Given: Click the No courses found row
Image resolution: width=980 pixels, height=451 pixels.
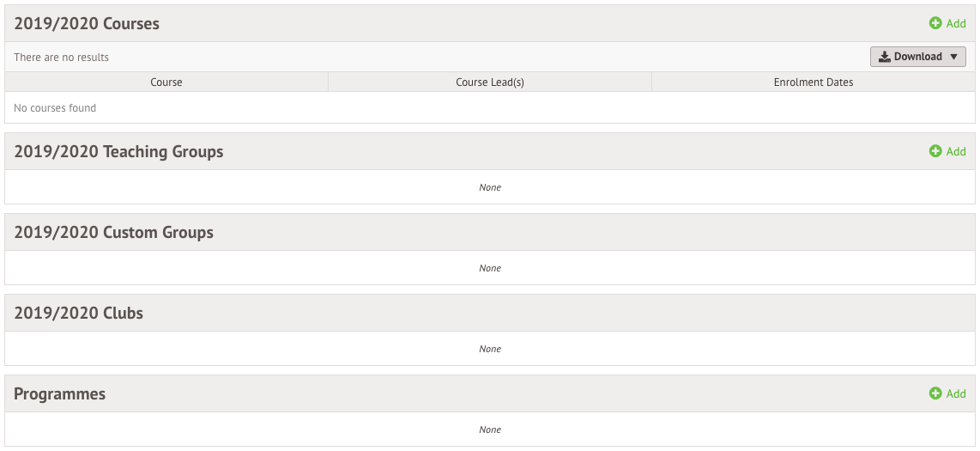Looking at the screenshot, I should point(490,107).
